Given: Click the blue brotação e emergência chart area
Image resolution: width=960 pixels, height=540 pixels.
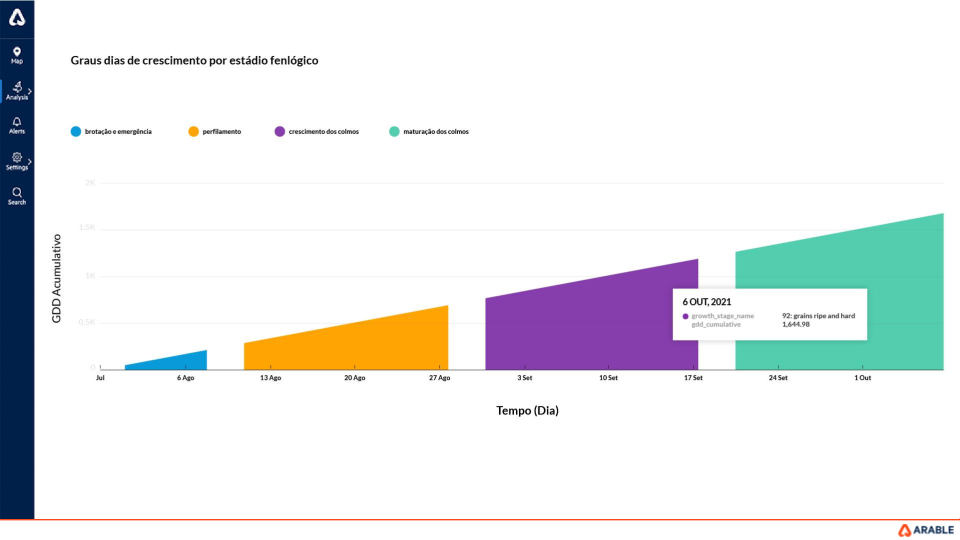Looking at the screenshot, I should pos(180,362).
